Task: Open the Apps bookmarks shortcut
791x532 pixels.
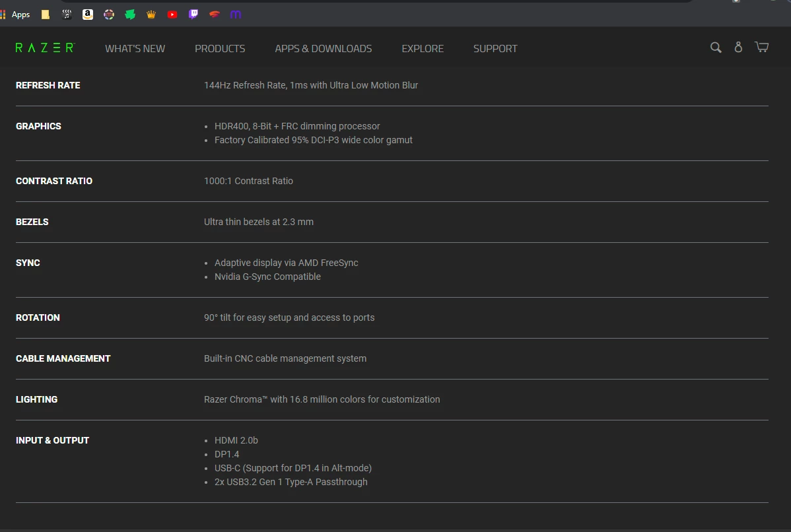Action: click(15, 15)
